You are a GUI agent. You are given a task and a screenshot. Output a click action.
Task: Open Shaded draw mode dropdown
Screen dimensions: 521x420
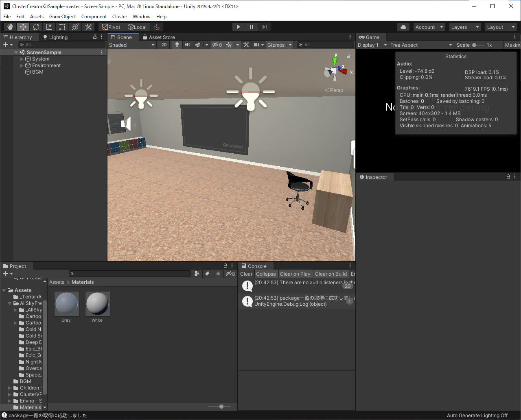(132, 45)
